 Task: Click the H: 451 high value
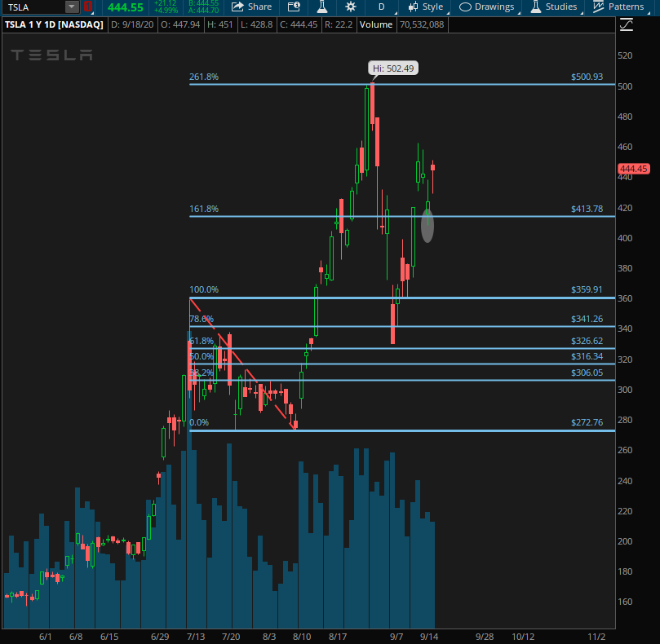tap(219, 24)
